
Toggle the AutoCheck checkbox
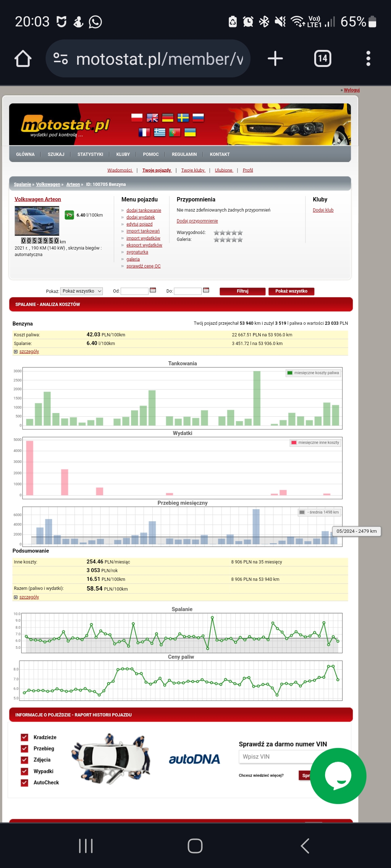25,782
